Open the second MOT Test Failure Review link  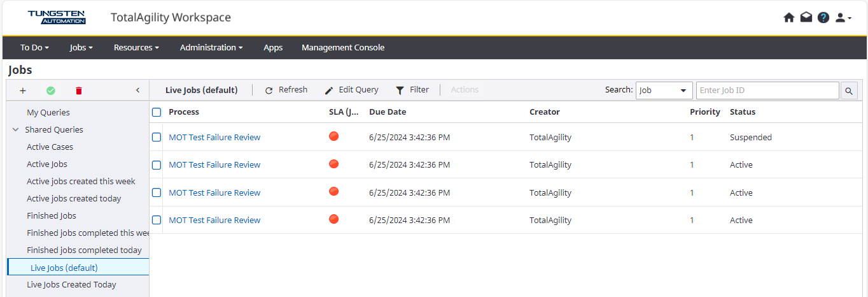(x=214, y=164)
